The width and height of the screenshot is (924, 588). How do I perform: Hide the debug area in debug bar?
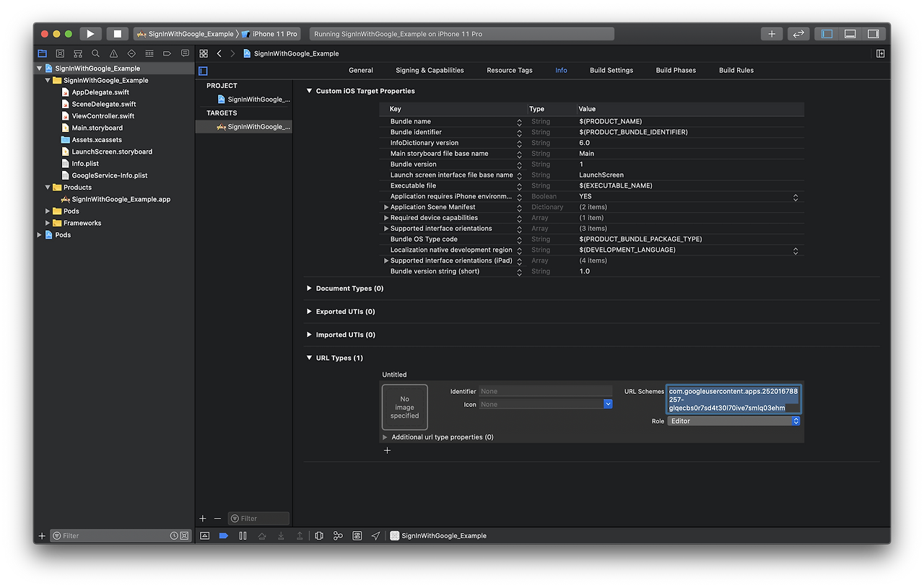(205, 535)
